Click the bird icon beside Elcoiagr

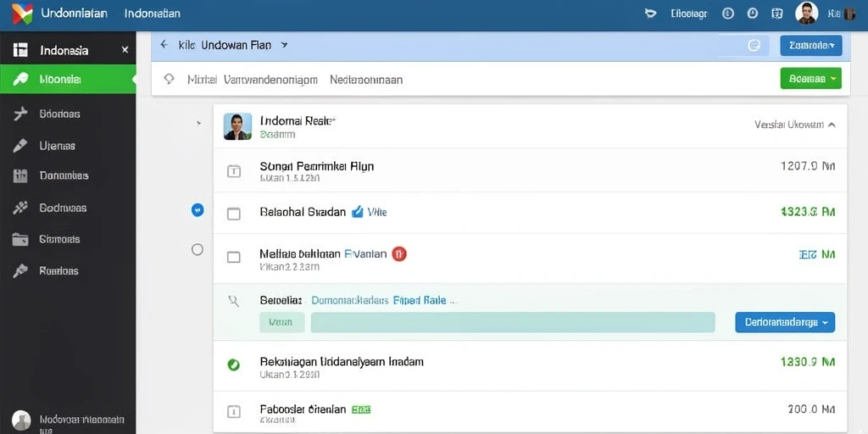click(x=651, y=14)
